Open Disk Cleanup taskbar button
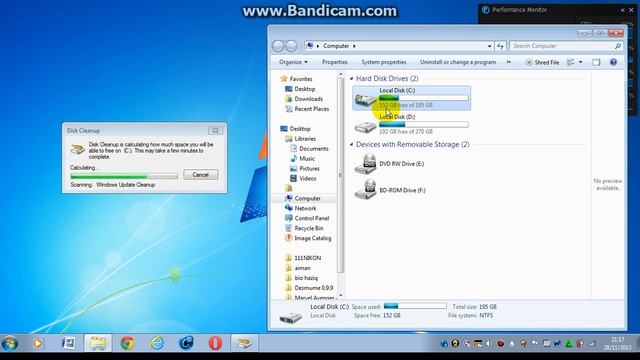Screen dimensions: 640x360 click(244, 343)
